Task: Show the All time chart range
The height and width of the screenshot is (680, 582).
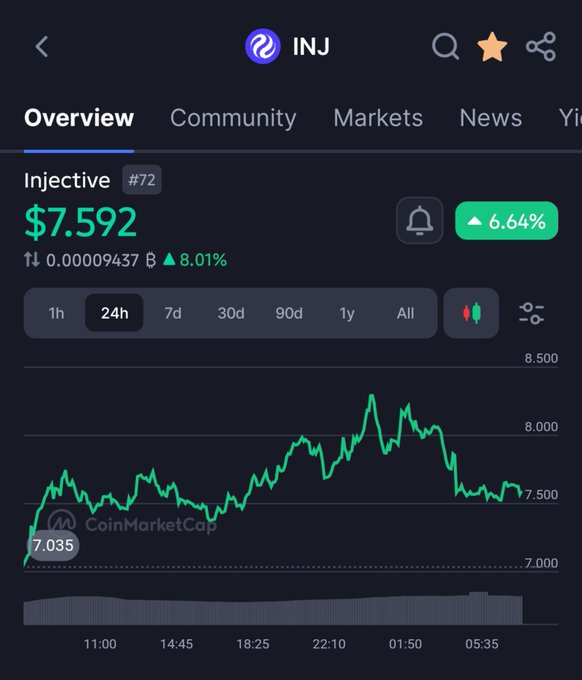Action: click(405, 313)
